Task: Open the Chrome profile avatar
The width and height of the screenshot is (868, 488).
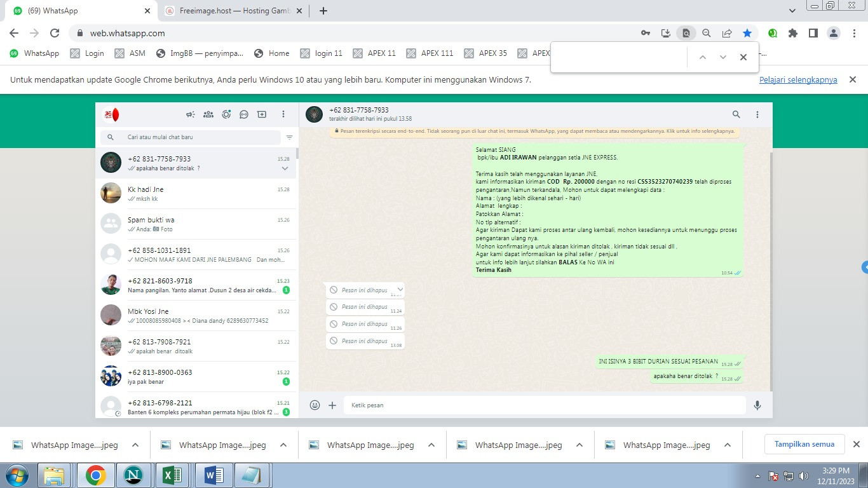Action: (834, 33)
